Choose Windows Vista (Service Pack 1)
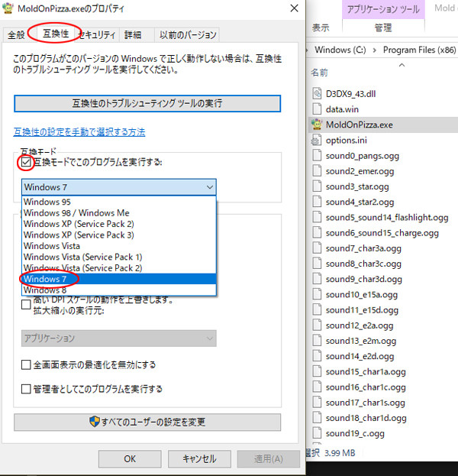 (118, 257)
